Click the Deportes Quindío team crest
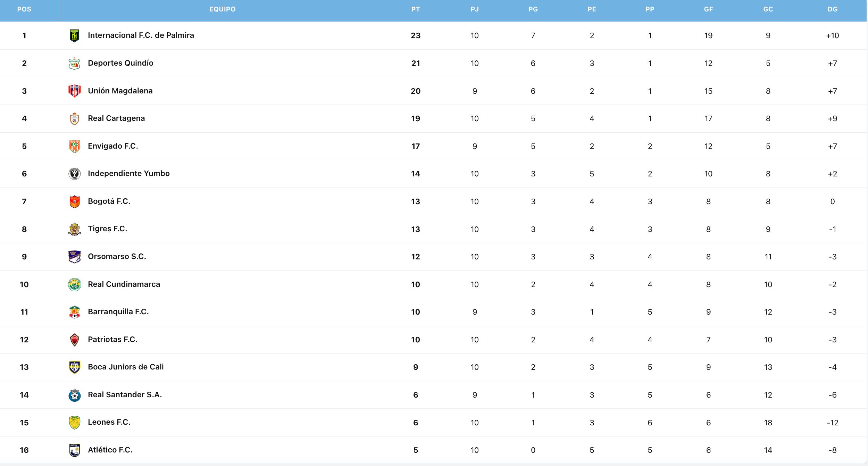The image size is (868, 466). tap(74, 63)
